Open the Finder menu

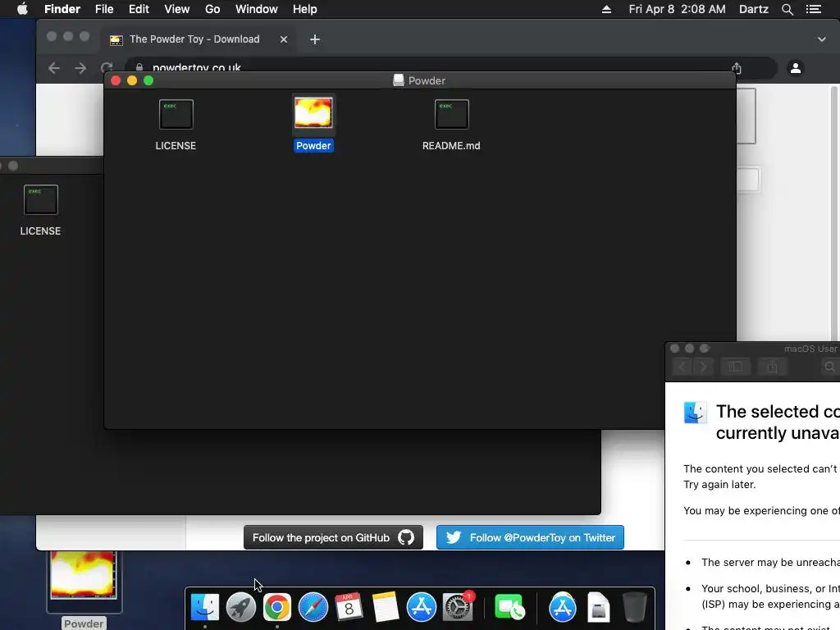[x=62, y=9]
